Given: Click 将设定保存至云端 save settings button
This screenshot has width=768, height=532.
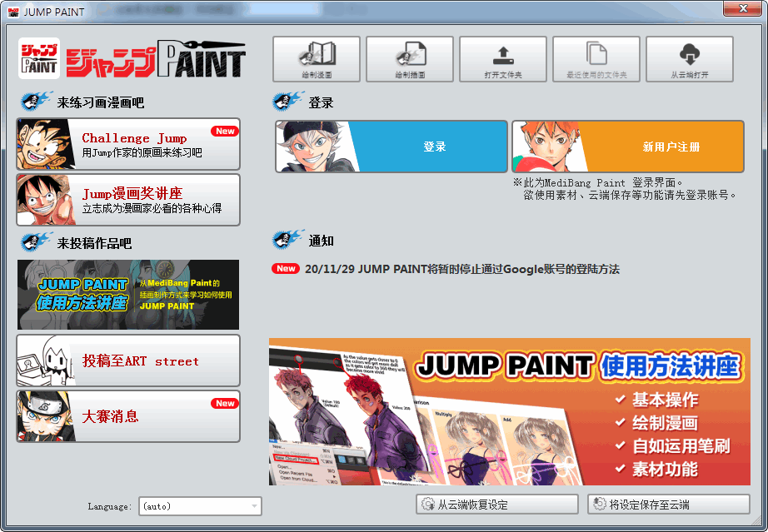Looking at the screenshot, I should point(669,504).
